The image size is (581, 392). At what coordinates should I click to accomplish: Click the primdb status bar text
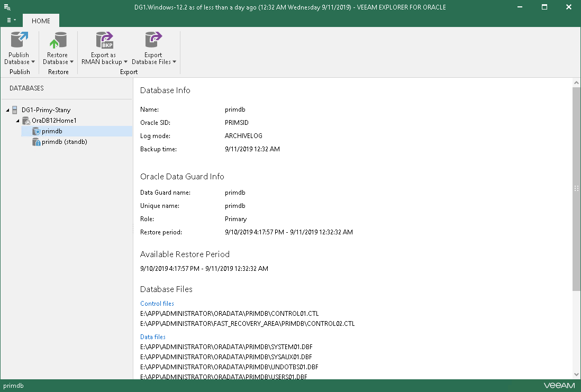[13, 386]
